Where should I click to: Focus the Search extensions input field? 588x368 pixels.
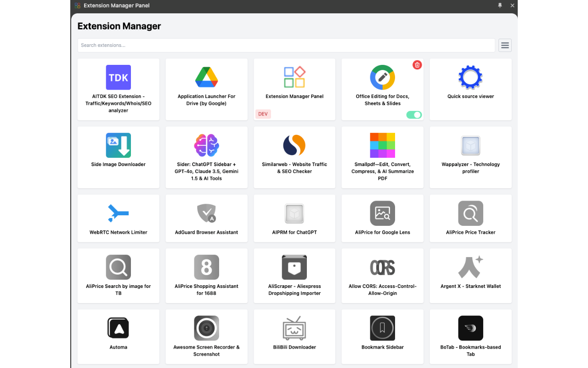pos(286,45)
